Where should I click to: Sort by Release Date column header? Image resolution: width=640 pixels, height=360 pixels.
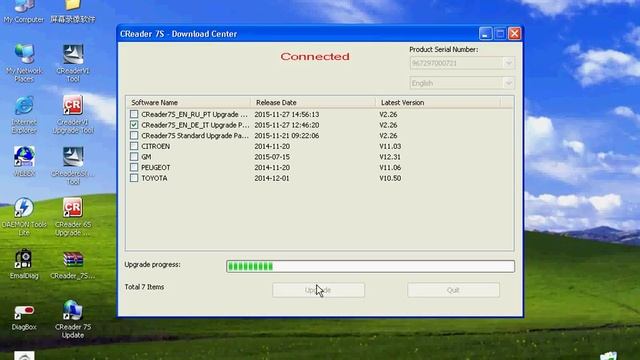(313, 102)
